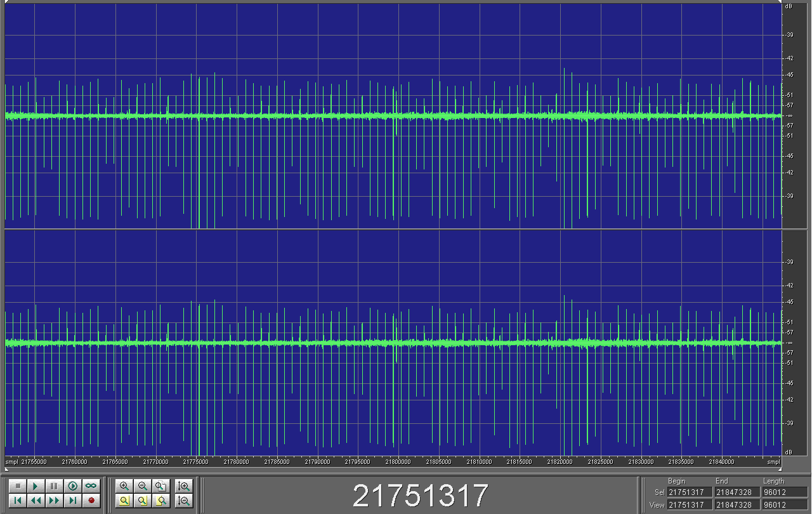Viewport: 812px width, 514px height.
Task: Click the Sel End field
Action: pyautogui.click(x=737, y=492)
